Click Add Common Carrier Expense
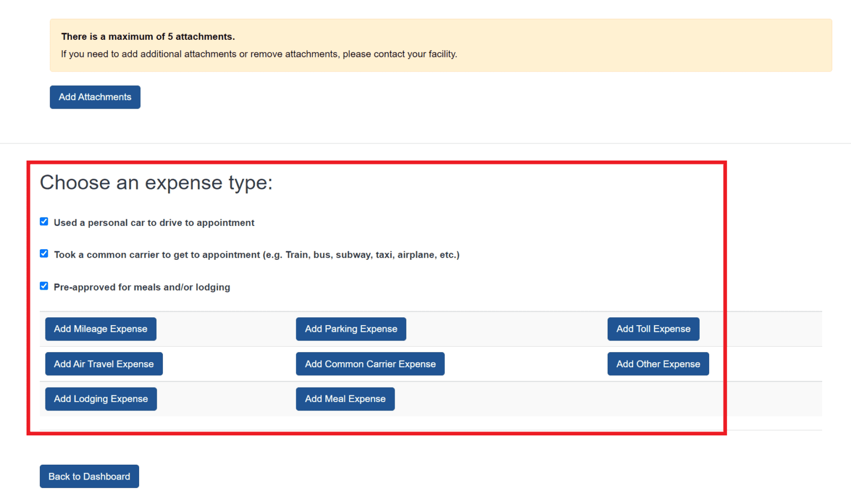The image size is (851, 504). tap(370, 364)
